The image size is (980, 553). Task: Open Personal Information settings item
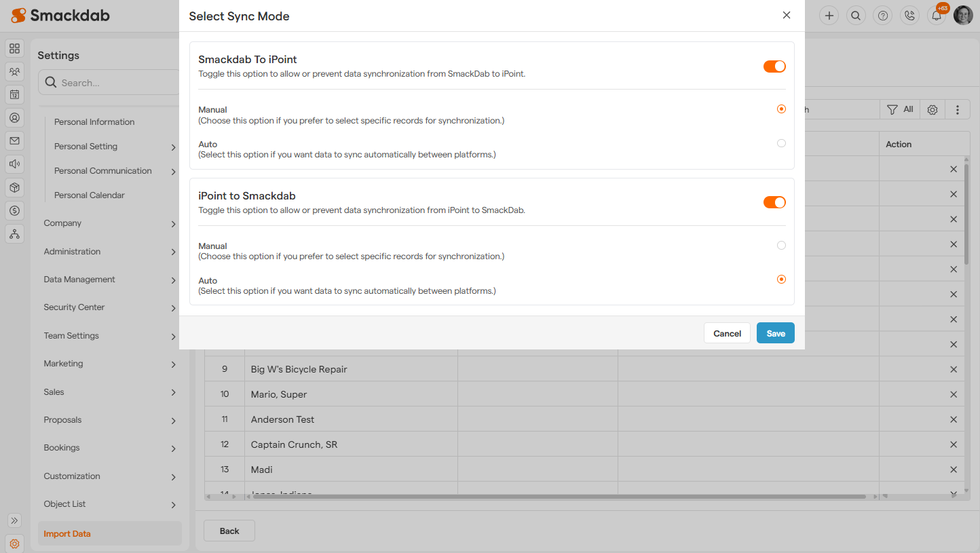(94, 122)
